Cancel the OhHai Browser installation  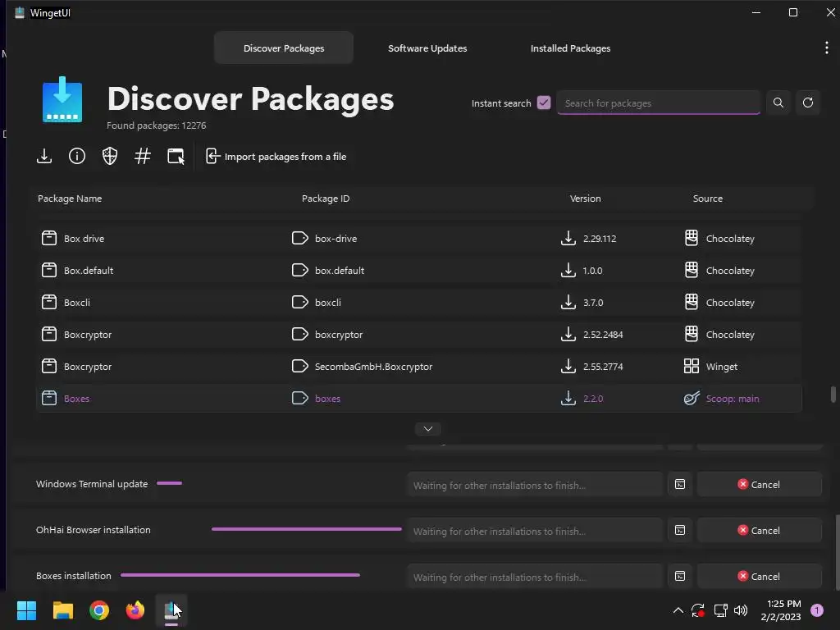tap(759, 531)
